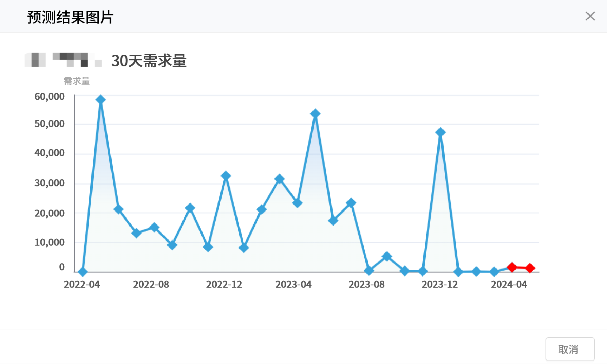Select the 2023-08 data point near zero
Screen dimensions: 607x364
click(369, 271)
